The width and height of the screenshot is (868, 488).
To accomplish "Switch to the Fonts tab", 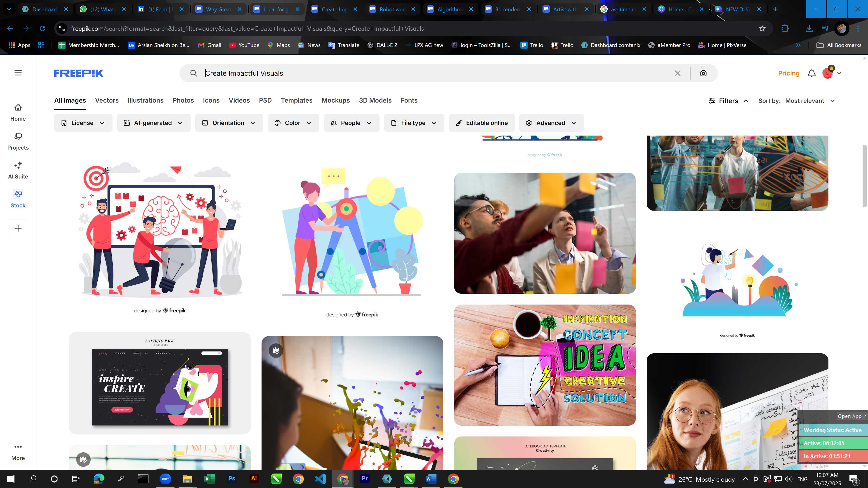I will (x=409, y=100).
